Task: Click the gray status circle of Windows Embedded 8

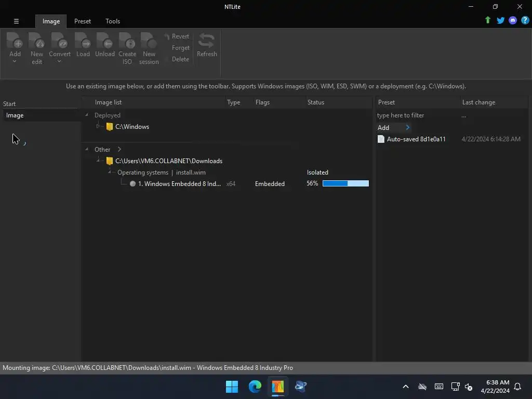Action: (x=132, y=183)
